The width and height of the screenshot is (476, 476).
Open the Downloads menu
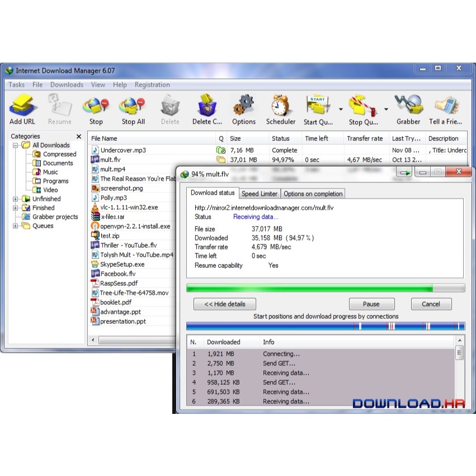67,85
